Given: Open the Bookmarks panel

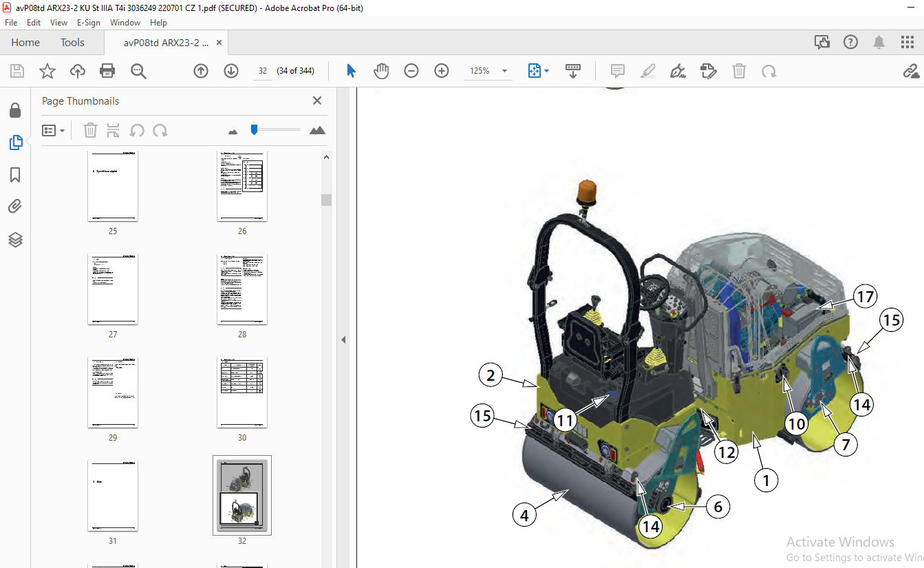Looking at the screenshot, I should [15, 175].
